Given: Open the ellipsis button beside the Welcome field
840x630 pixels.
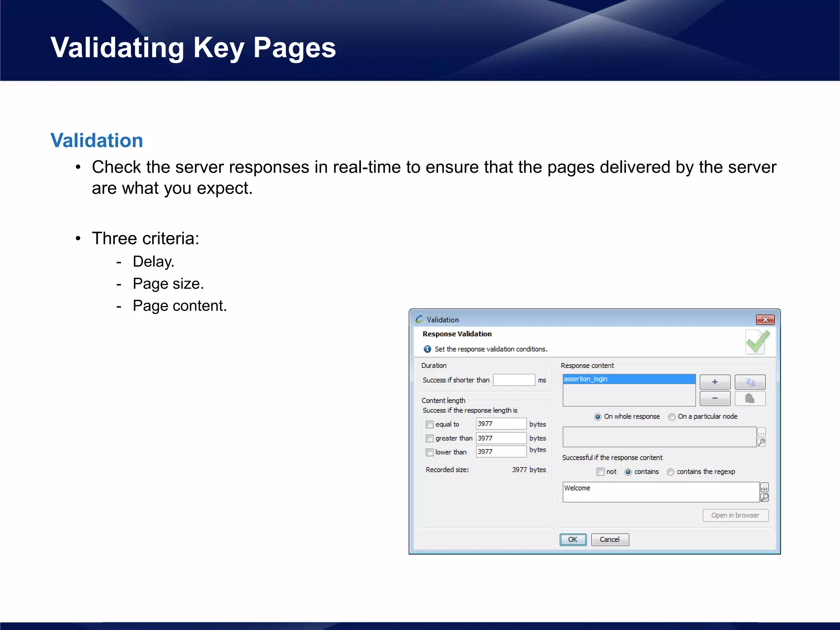Looking at the screenshot, I should (x=765, y=488).
